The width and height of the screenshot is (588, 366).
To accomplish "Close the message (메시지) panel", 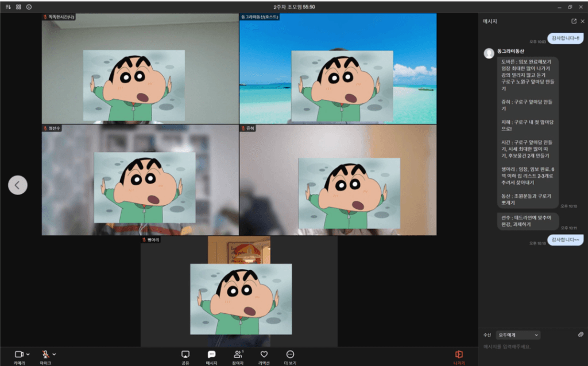I will 582,21.
